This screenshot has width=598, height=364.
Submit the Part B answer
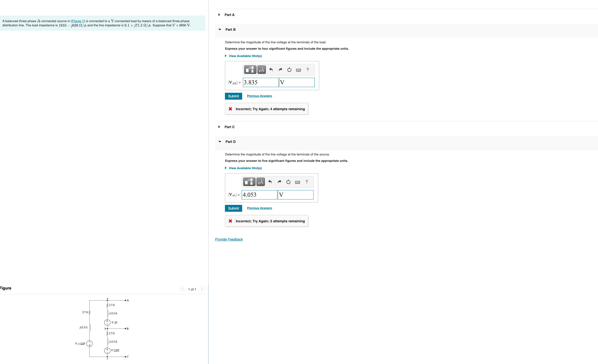coord(233,96)
